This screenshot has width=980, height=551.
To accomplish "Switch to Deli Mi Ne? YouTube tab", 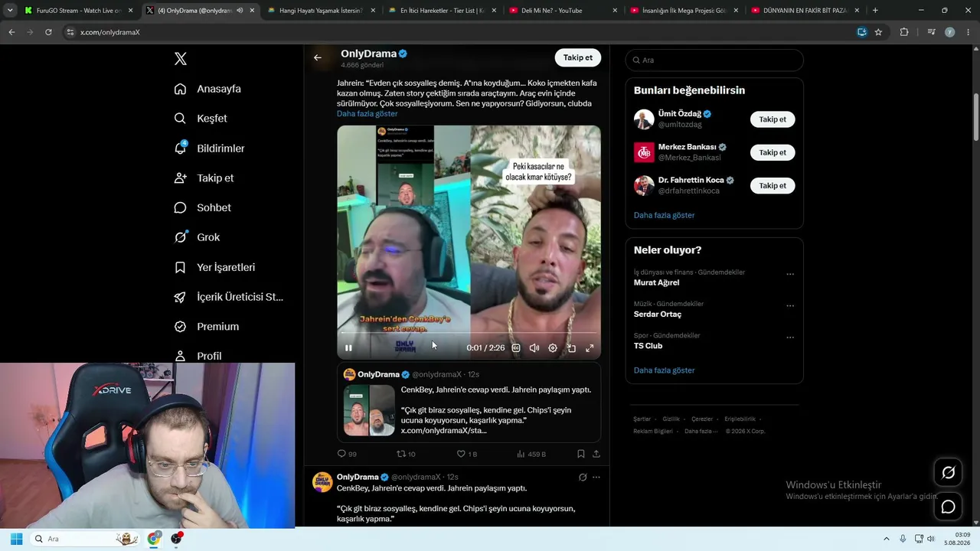I will 563,11.
